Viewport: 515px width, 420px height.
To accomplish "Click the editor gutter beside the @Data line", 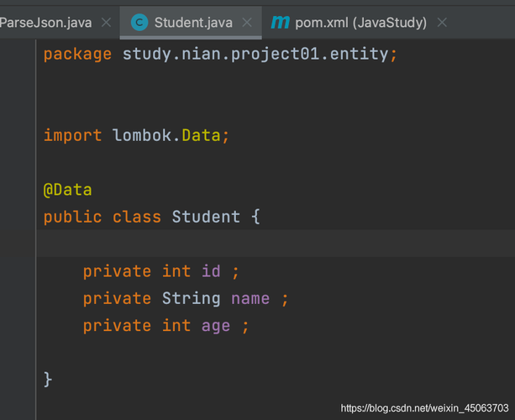I will click(18, 190).
